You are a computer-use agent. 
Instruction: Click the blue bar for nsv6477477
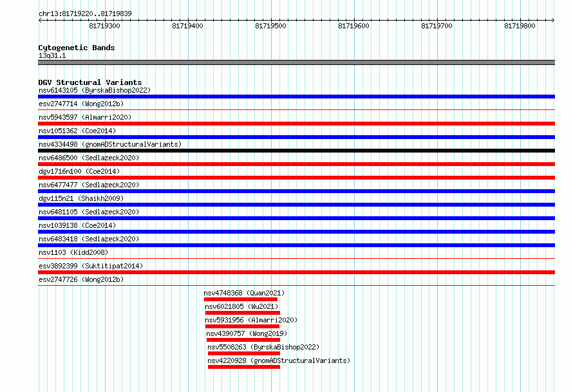[296, 191]
